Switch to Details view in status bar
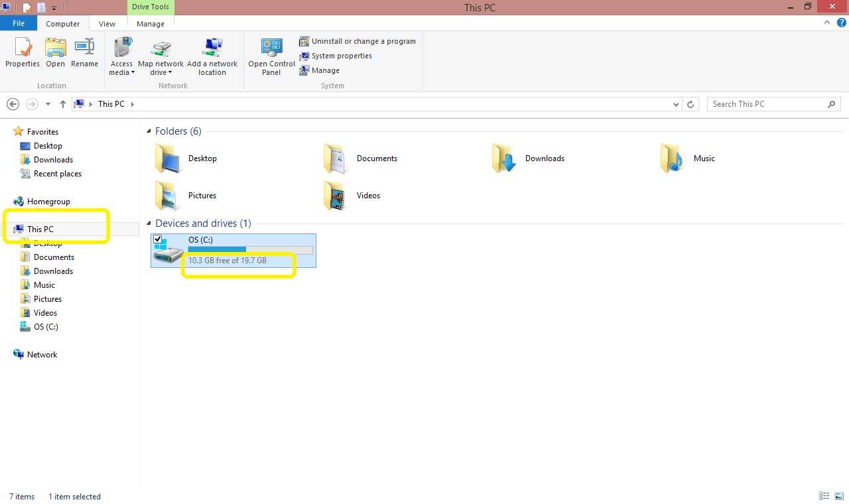This screenshot has height=504, width=849. coord(824,496)
